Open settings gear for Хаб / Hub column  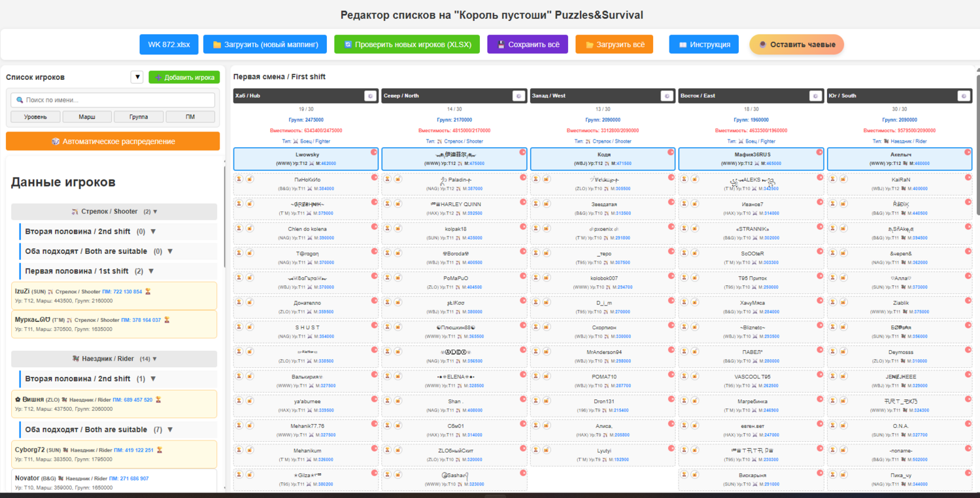(370, 96)
